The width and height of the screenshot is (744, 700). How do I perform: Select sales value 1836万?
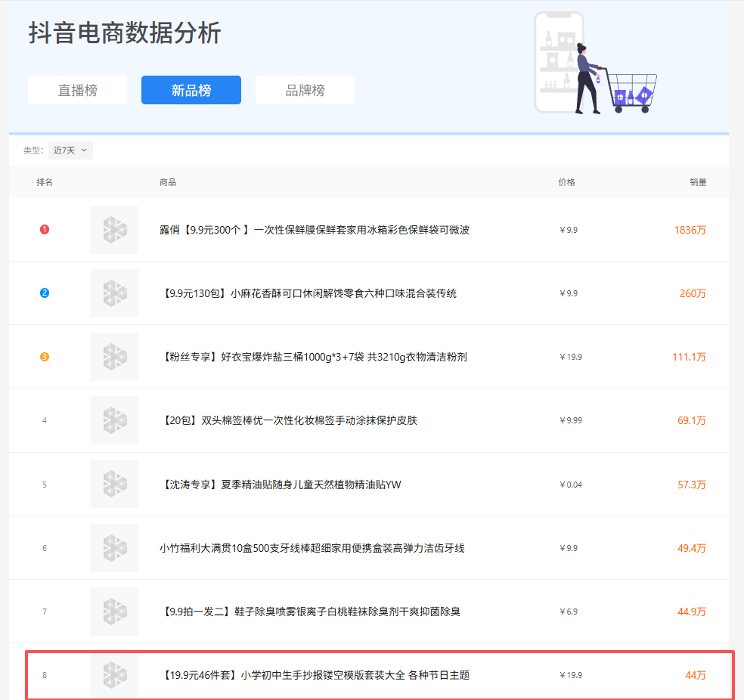690,230
